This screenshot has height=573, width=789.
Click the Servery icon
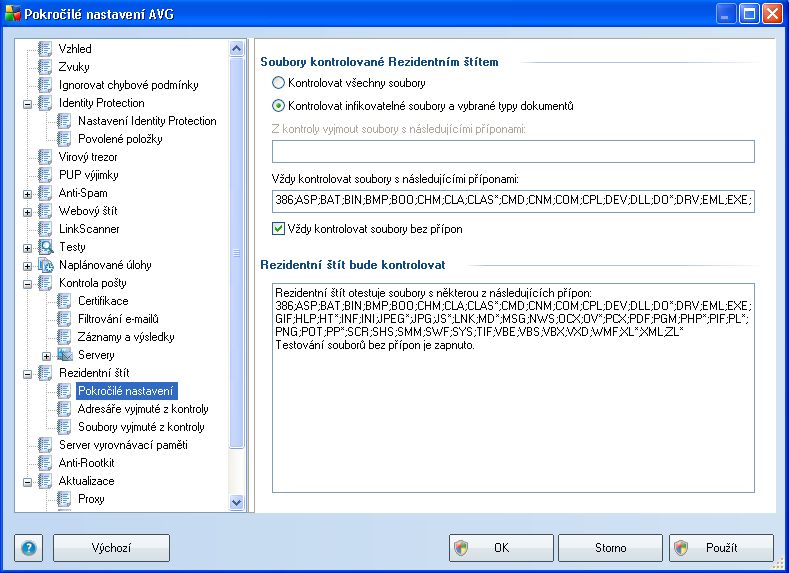(x=65, y=355)
